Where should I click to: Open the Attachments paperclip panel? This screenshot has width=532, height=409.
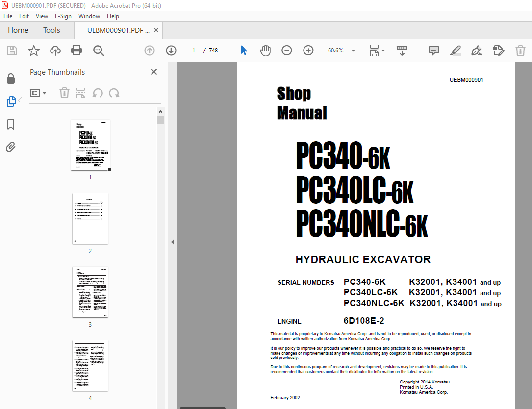coord(11,147)
